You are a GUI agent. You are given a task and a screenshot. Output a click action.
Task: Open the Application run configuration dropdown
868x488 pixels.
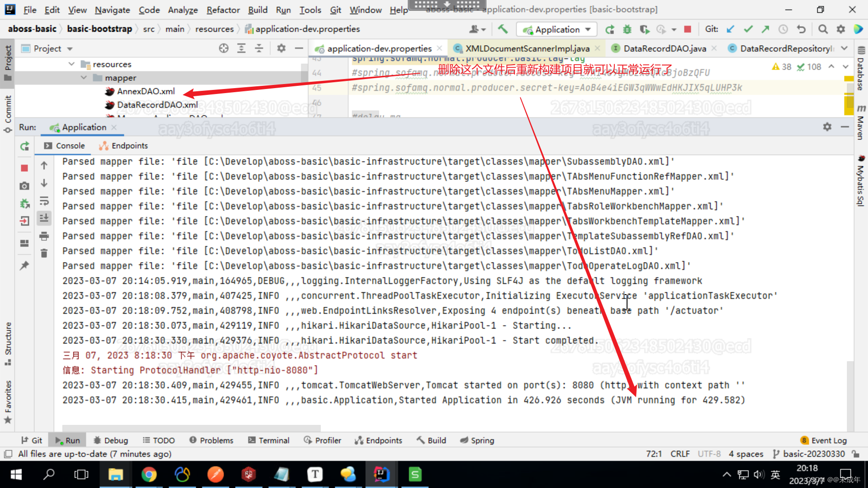[557, 29]
